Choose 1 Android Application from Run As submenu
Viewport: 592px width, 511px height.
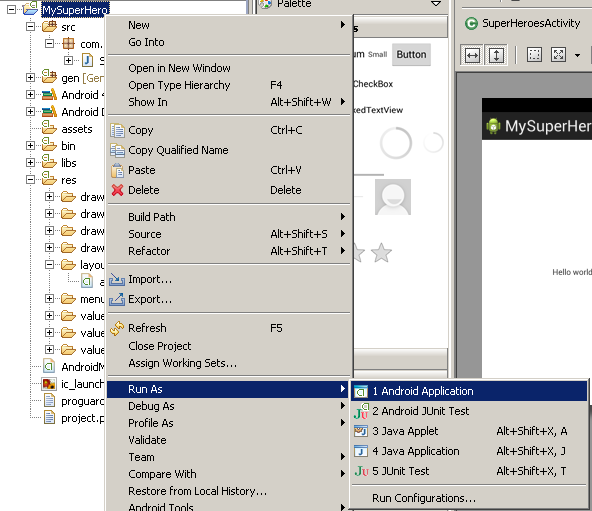click(x=469, y=391)
